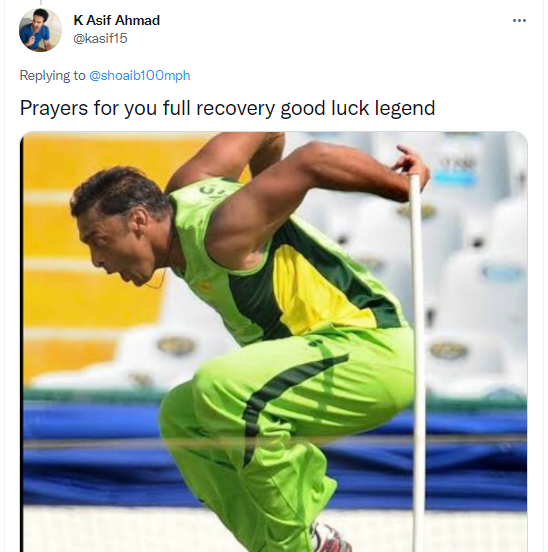Click the blue boundary board in photo
The height and width of the screenshot is (552, 548).
[92, 454]
